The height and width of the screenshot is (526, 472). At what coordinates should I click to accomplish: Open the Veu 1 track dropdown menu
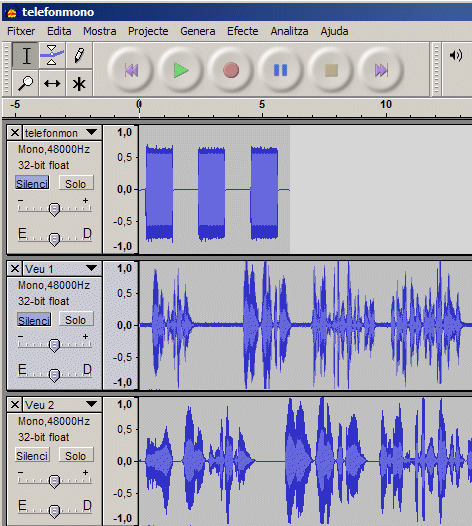point(91,268)
